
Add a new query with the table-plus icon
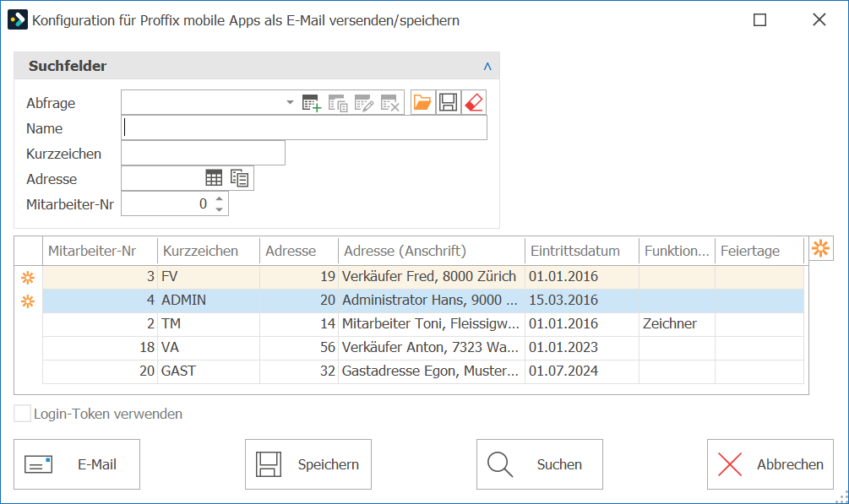[x=312, y=102]
